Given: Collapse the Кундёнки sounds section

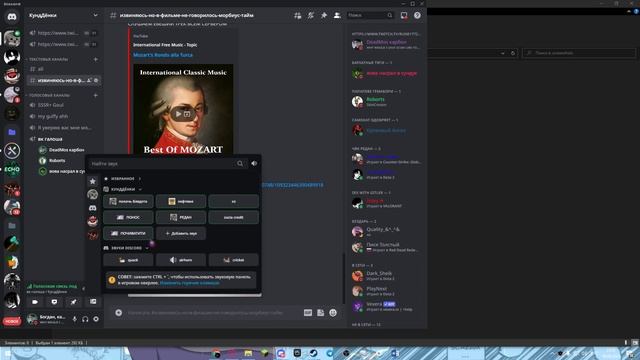Looking at the screenshot, I should (x=122, y=189).
